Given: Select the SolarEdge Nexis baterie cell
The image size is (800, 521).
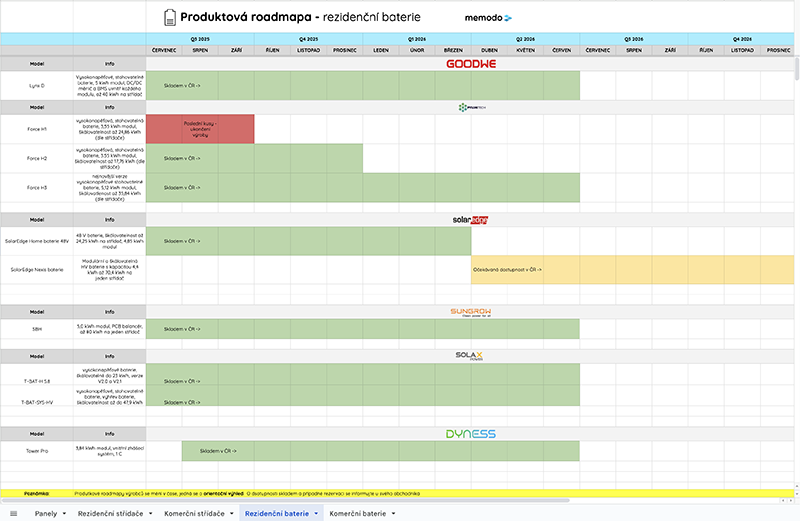Looking at the screenshot, I should click(x=37, y=269).
